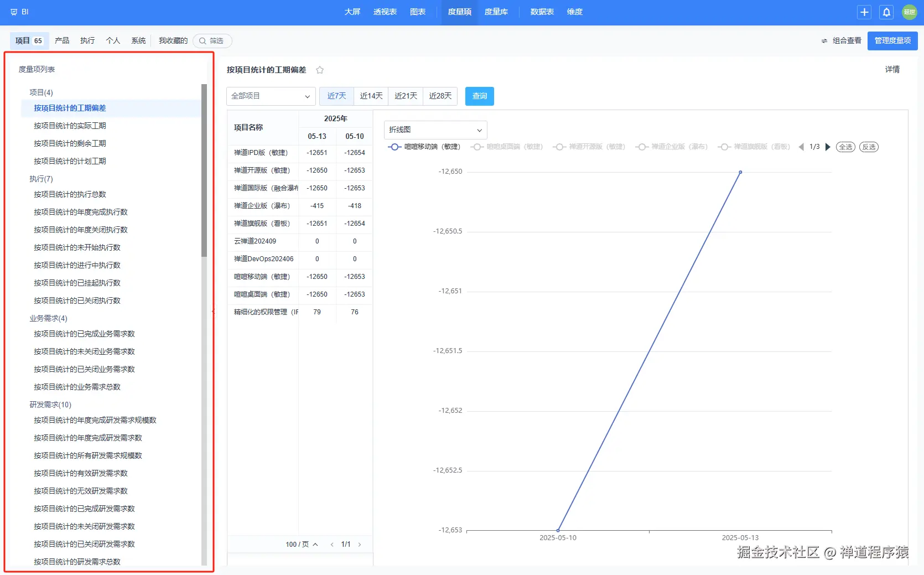
Task: Click the 禅道DevOps202406 table row name
Action: (x=264, y=259)
